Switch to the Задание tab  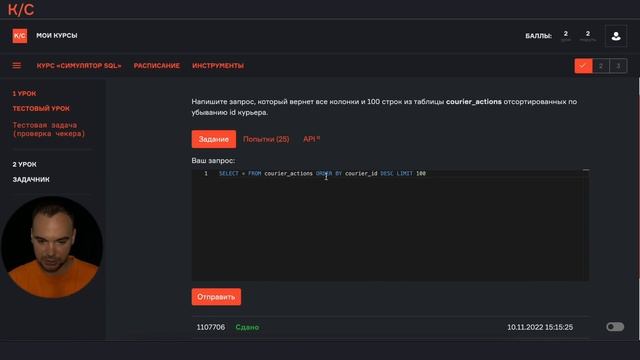214,139
